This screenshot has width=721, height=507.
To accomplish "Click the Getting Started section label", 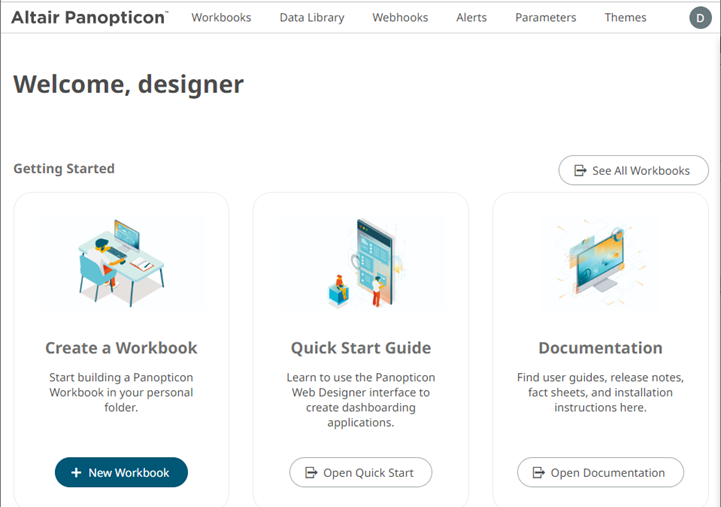I will (64, 169).
